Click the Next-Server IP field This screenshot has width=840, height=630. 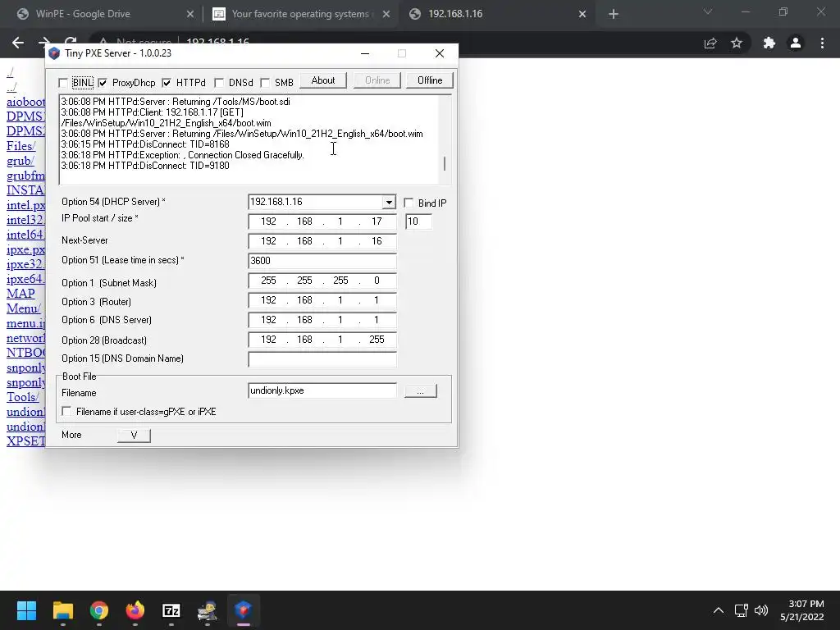click(322, 241)
